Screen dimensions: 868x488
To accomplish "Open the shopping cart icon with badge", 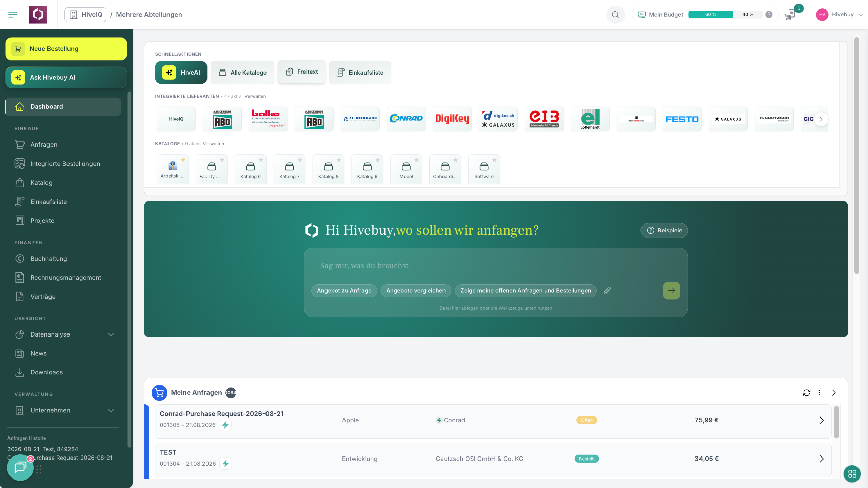I will tap(790, 15).
